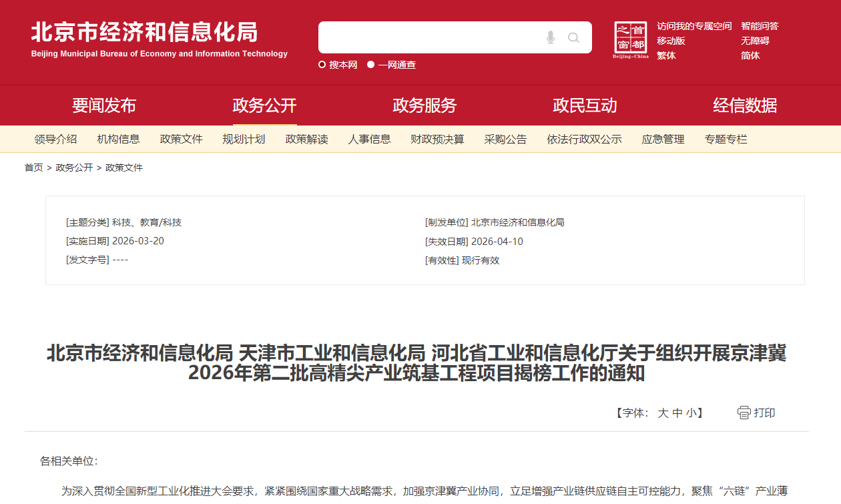The height and width of the screenshot is (504, 841).
Task: Open the 智能问答 link
Action: (760, 26)
